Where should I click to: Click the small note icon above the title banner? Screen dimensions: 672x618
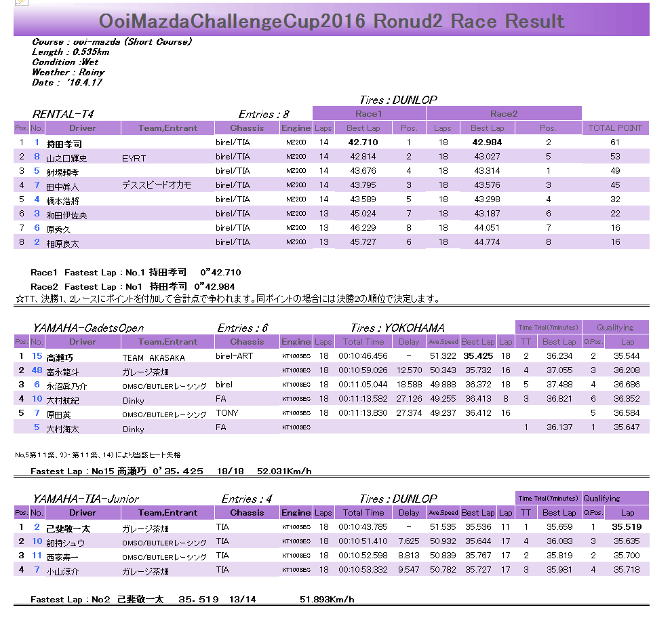[x=22, y=2]
